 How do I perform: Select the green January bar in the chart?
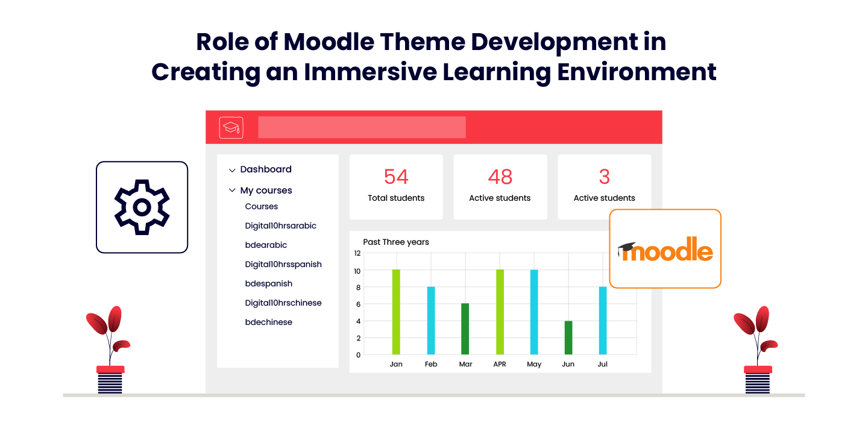point(396,310)
